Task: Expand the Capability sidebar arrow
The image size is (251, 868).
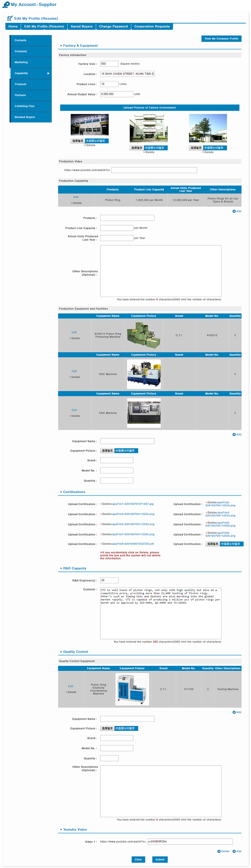Action: 48,73
